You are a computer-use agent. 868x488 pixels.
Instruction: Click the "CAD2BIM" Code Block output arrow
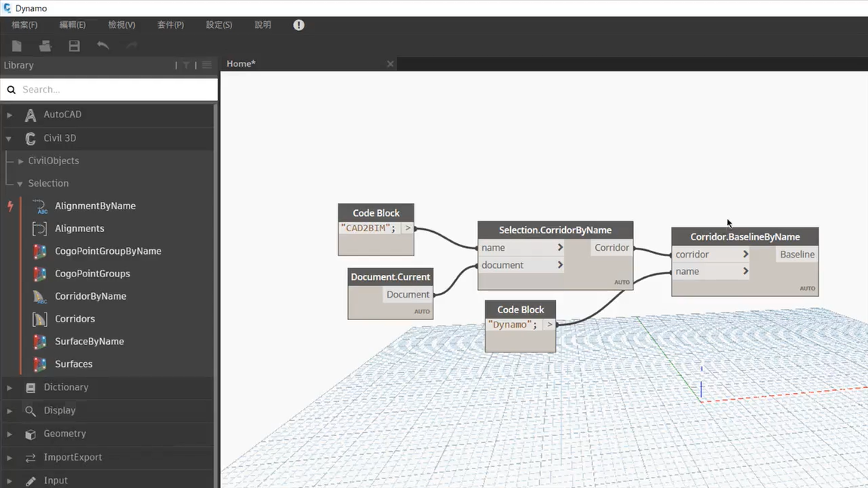[x=408, y=228]
